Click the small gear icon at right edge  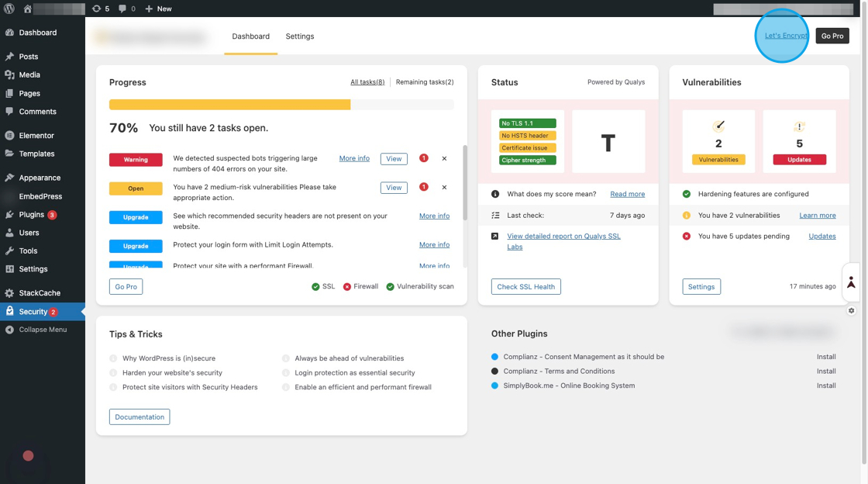[851, 310]
